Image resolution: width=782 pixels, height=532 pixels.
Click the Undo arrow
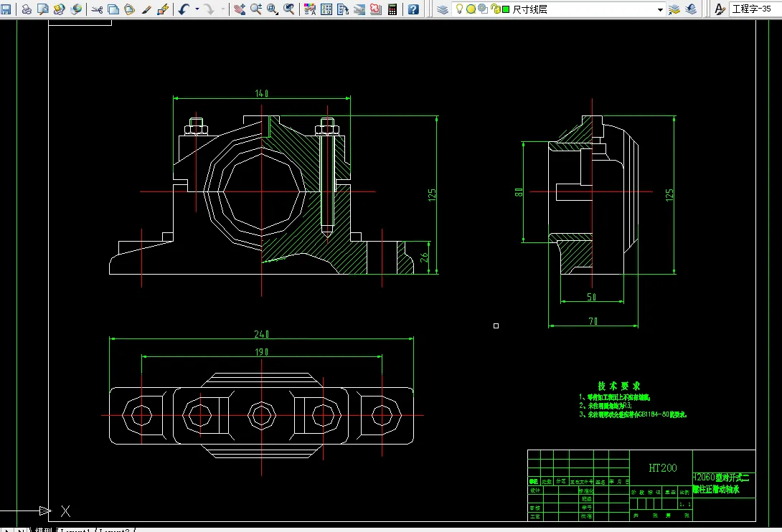click(x=184, y=9)
